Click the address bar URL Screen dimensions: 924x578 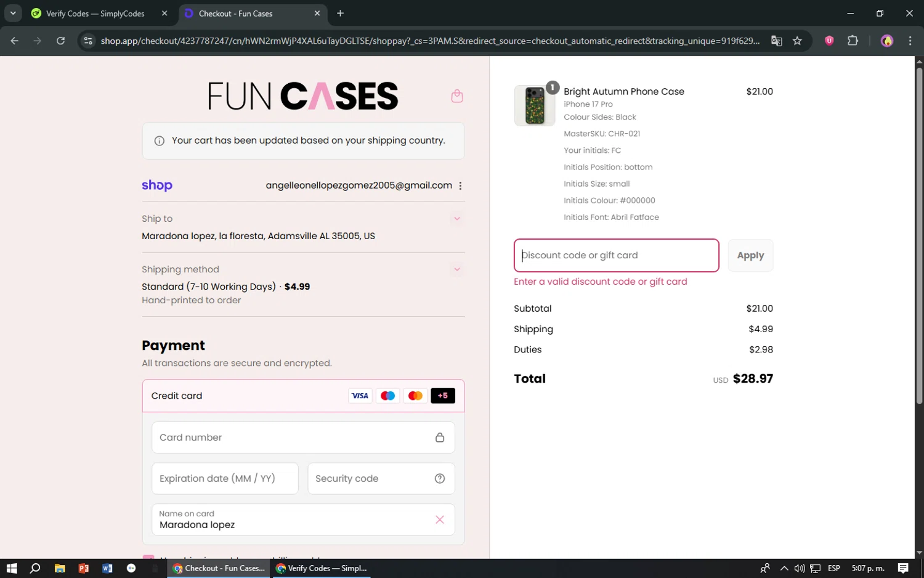430,41
